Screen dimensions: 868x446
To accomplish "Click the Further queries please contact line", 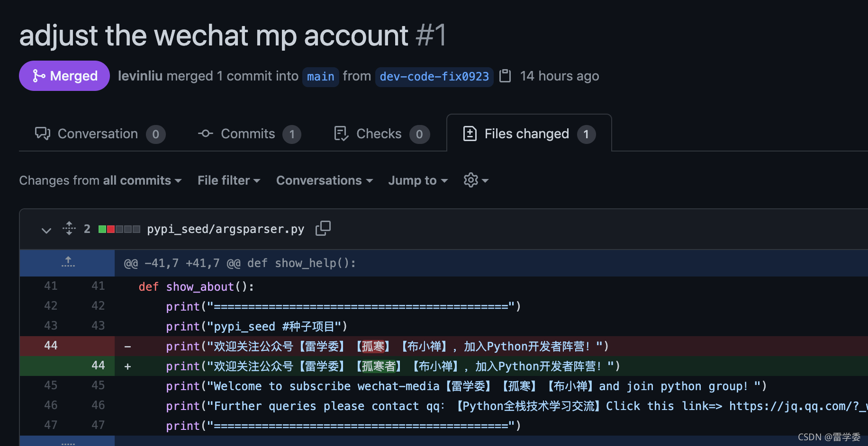I will (x=517, y=406).
